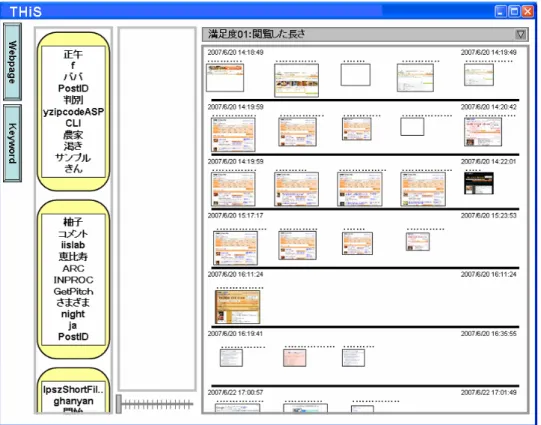Open blank thumbnail in session ending 14:20:42
Image resolution: width=541 pixels, height=425 pixels.
[412, 127]
